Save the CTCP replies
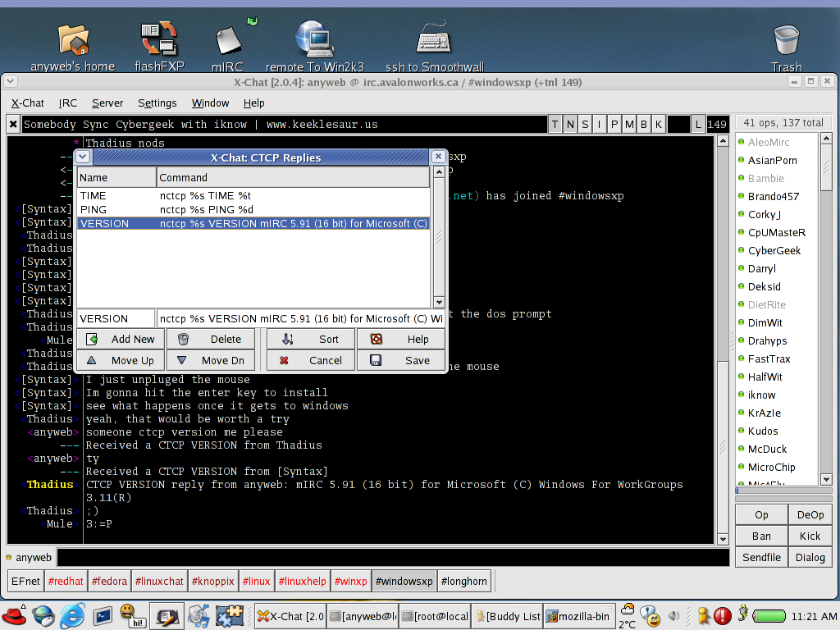This screenshot has width=840, height=630. 400,361
